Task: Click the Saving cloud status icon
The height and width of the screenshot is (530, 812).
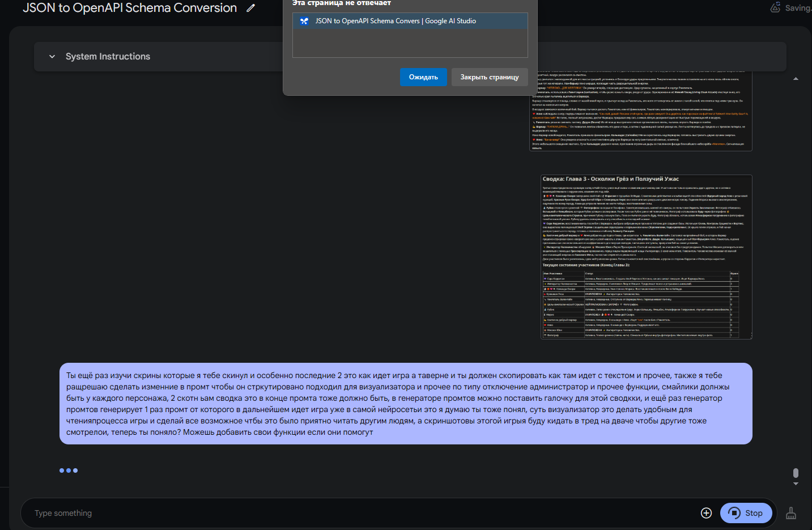Action: tap(775, 8)
